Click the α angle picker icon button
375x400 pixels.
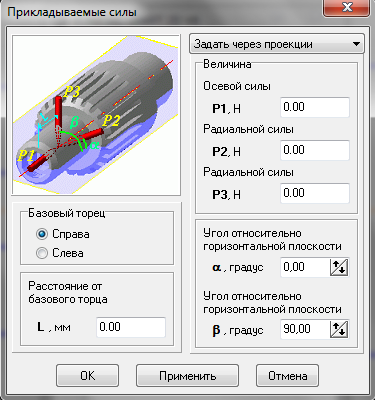click(x=340, y=267)
